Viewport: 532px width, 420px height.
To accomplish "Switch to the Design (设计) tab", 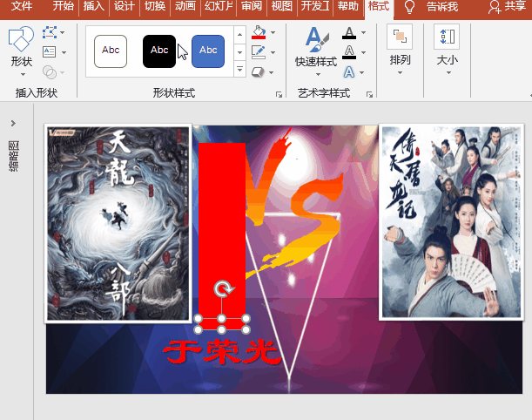I will point(125,6).
